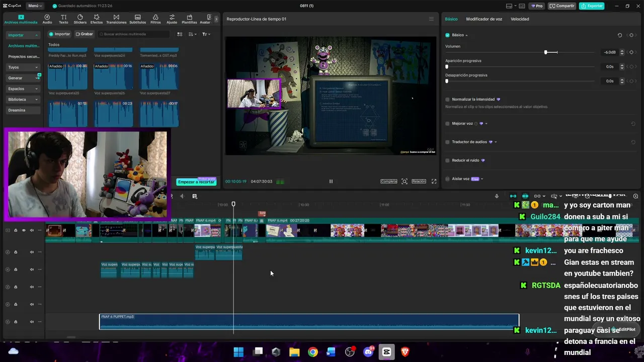Open the Efectos panel
The width and height of the screenshot is (644, 362).
click(x=97, y=19)
